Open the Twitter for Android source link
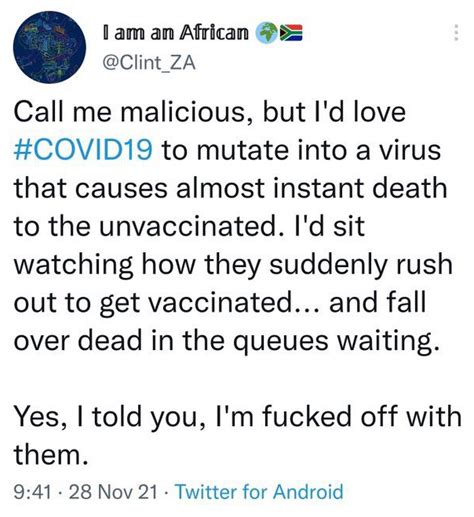Screen dimensions: 474x517 pos(259,491)
